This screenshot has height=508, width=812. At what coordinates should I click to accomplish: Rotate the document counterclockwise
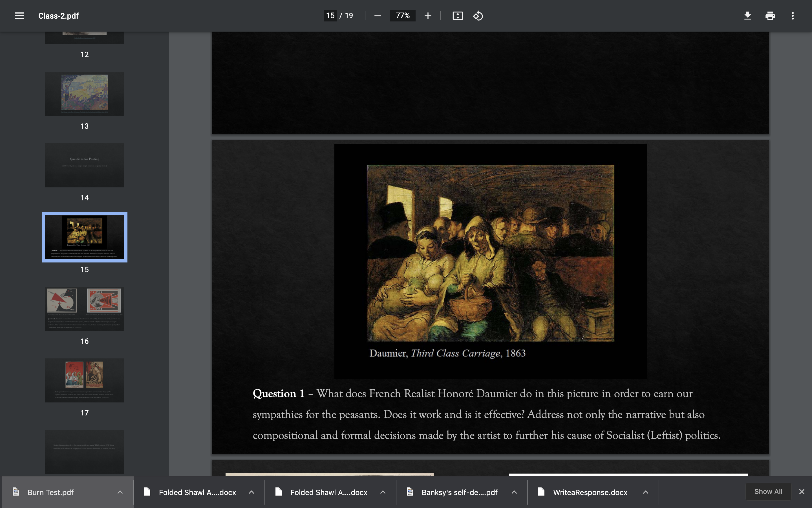click(x=478, y=16)
